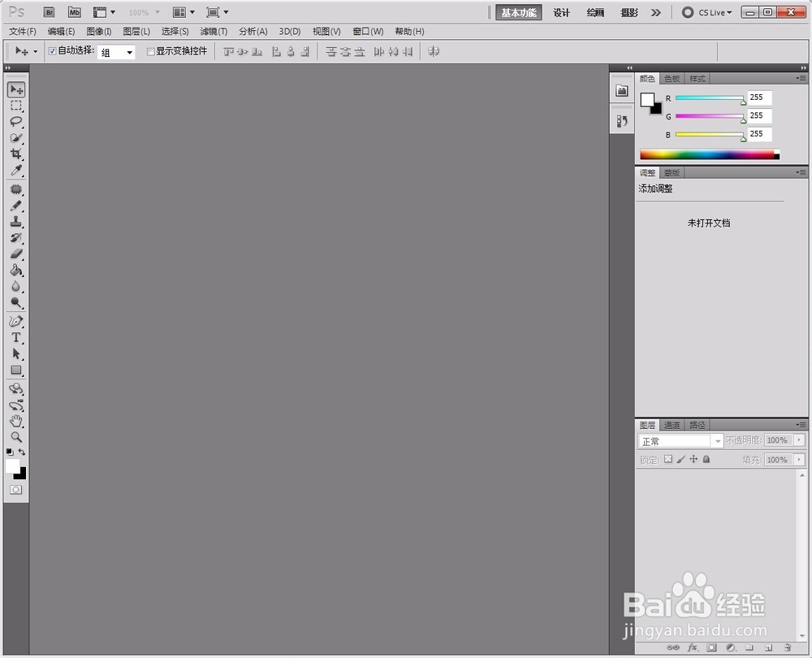Select the History Brush tool
This screenshot has width=812, height=658.
tap(16, 238)
